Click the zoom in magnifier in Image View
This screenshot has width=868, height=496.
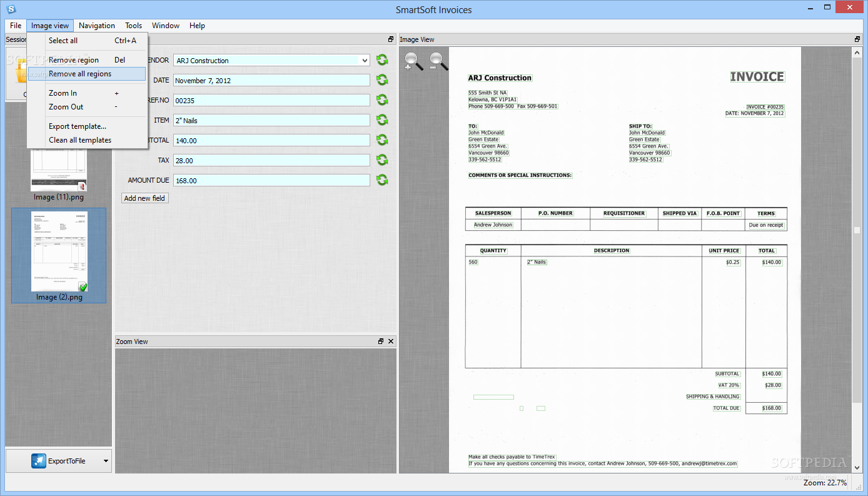(x=413, y=61)
